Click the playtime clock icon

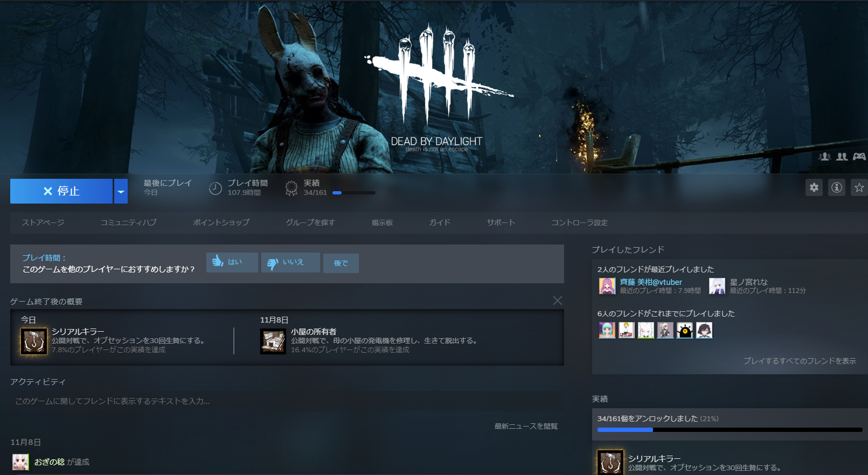pos(216,188)
